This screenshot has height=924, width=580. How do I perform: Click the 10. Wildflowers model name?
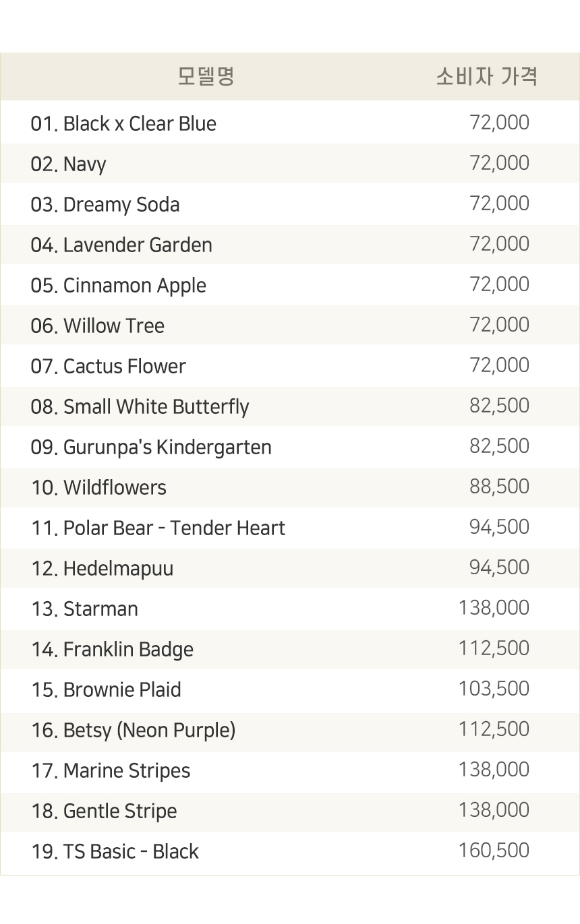[98, 487]
